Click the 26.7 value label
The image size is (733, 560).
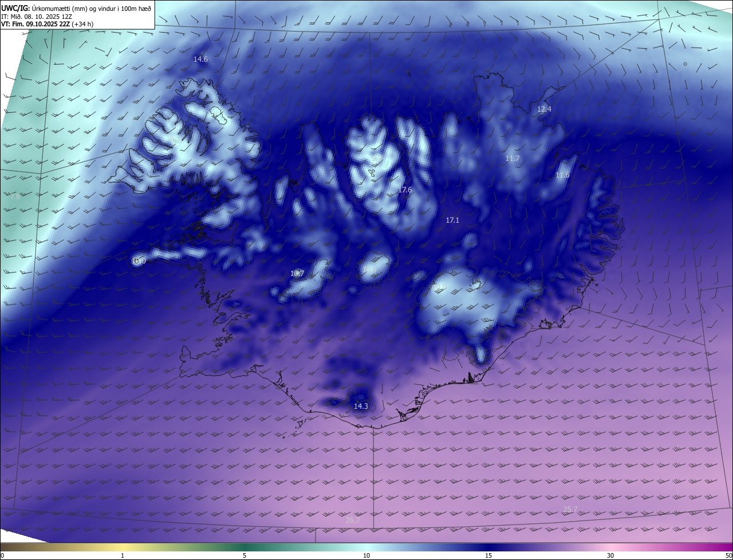pos(353,520)
